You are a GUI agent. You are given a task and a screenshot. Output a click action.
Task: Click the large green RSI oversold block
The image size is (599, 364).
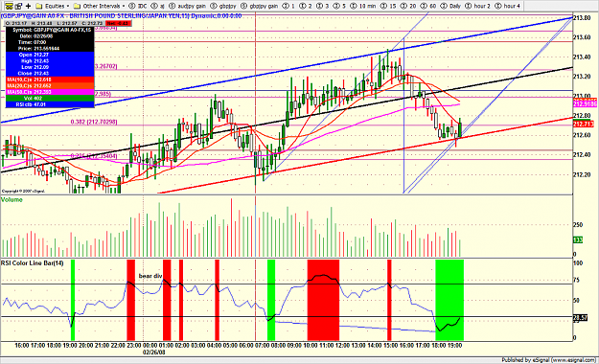point(449,300)
